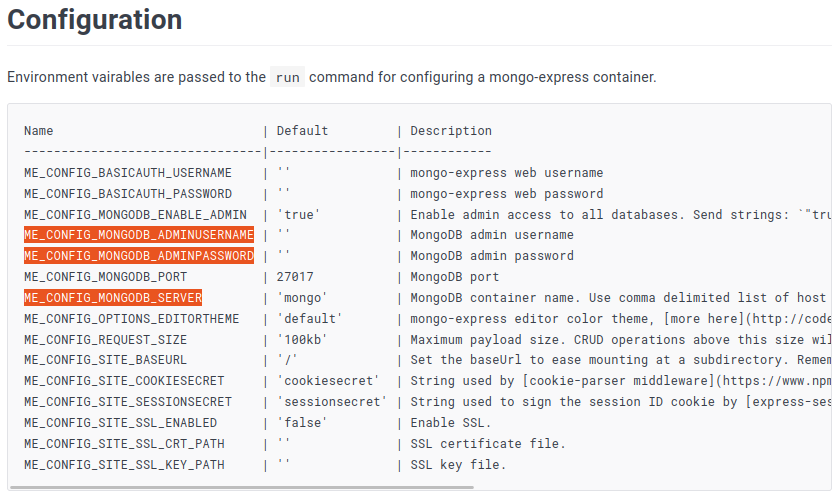Image resolution: width=838 pixels, height=496 pixels.
Task: Click the '100kb' default value
Action: pyautogui.click(x=302, y=340)
